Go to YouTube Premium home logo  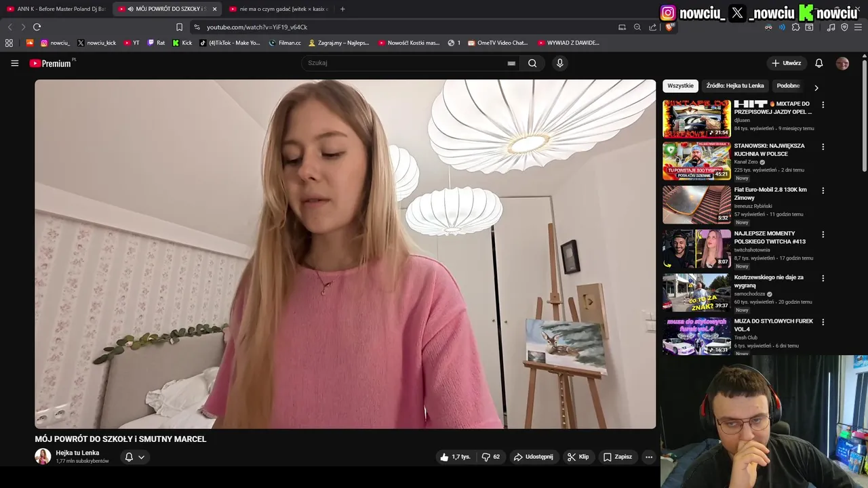pos(51,63)
